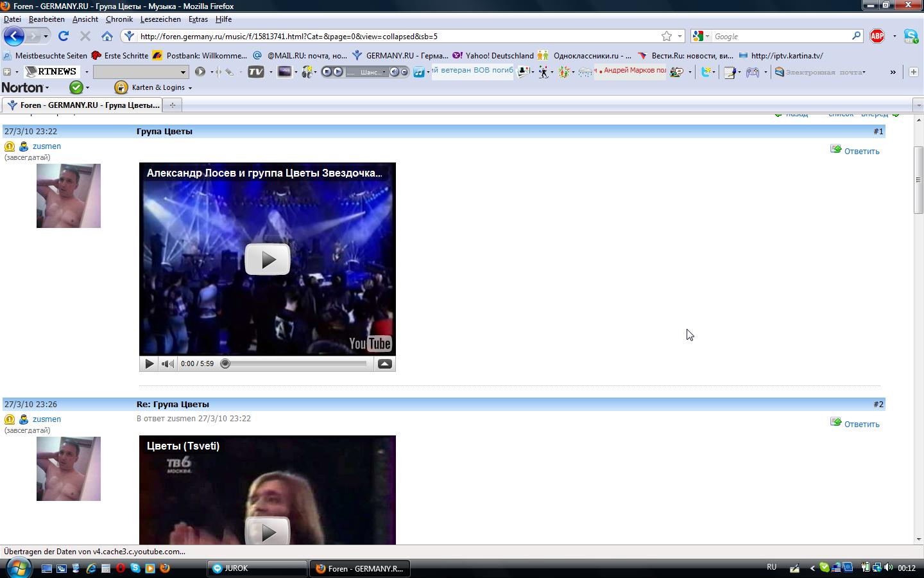Open the list-all-tabs dropdown

[x=918, y=105]
